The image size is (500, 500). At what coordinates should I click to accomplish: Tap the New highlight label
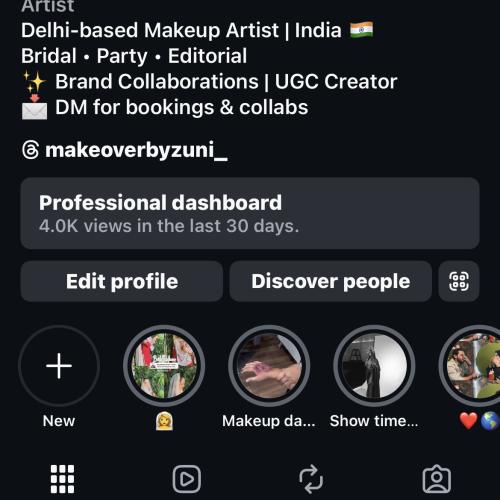point(59,421)
